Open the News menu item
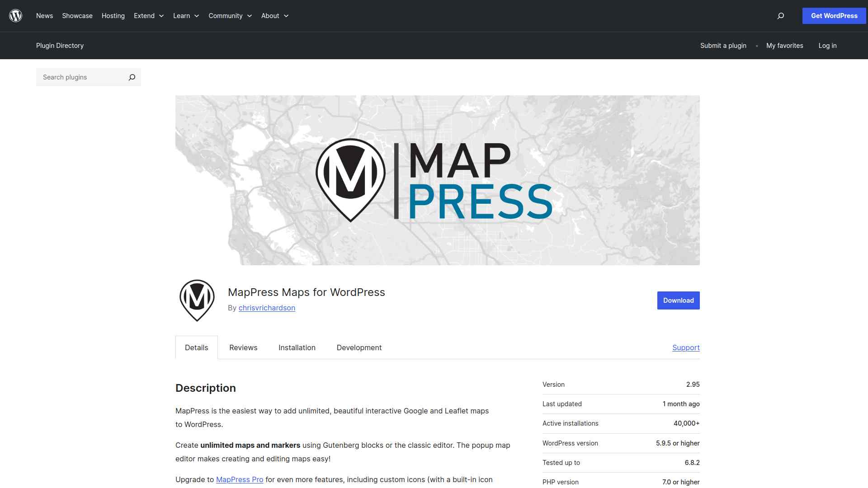The width and height of the screenshot is (868, 488). (44, 16)
